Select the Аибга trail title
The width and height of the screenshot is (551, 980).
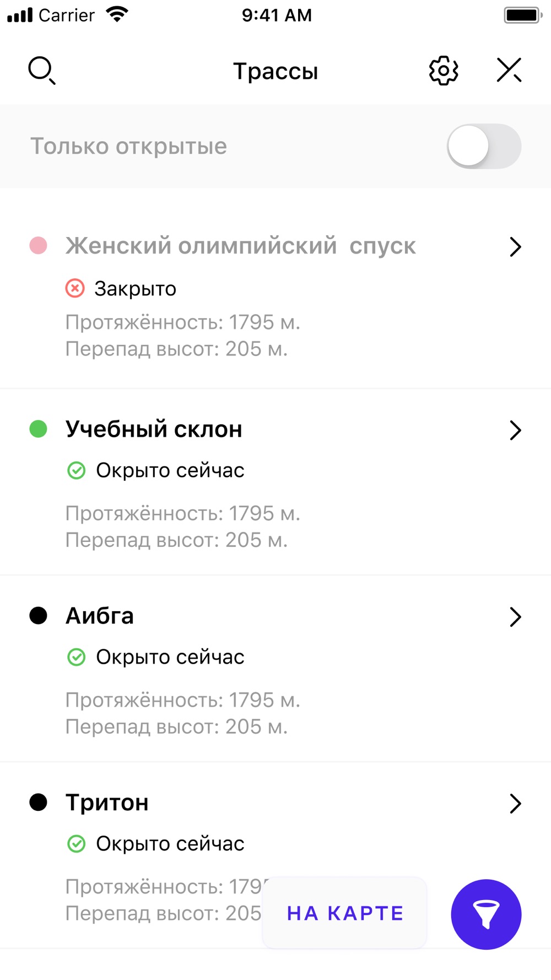click(100, 616)
